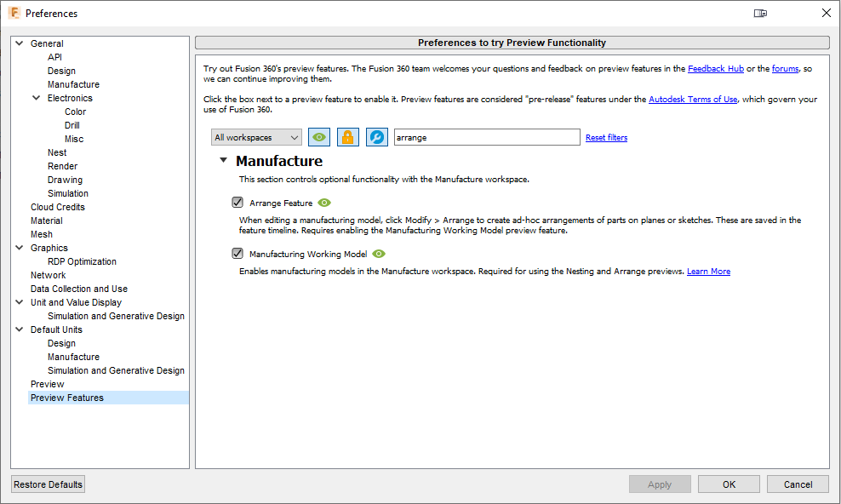
Task: Select Design under General
Action: click(61, 71)
